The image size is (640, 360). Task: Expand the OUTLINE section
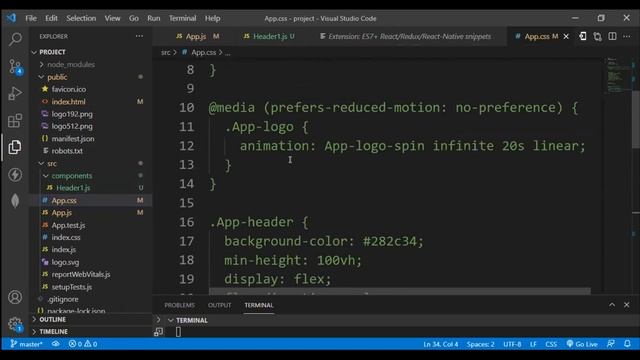(52, 319)
